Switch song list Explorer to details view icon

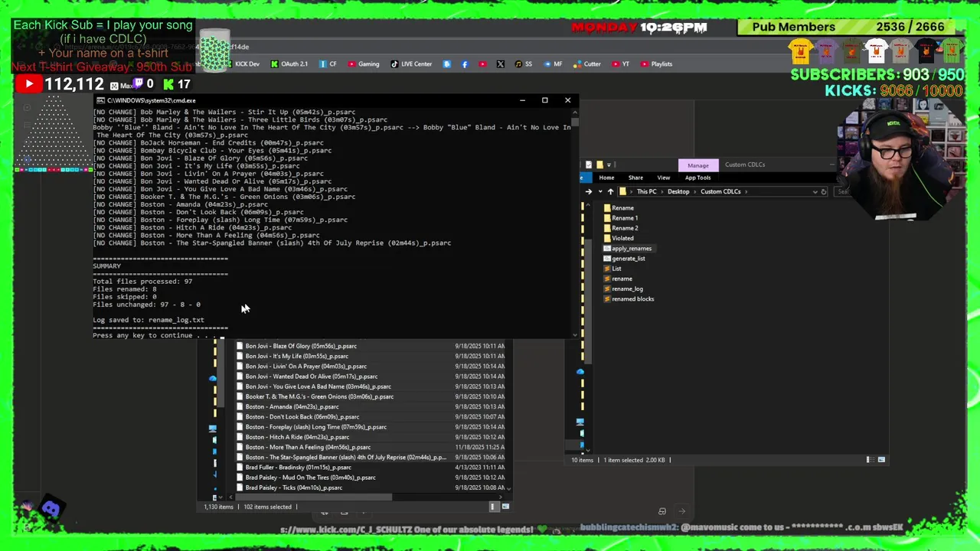tap(493, 507)
